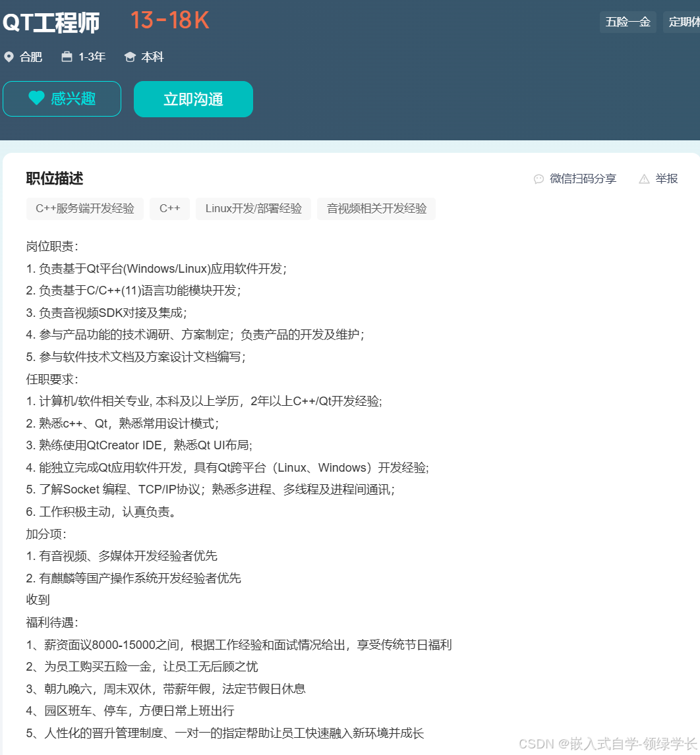The width and height of the screenshot is (700, 755).
Task: Click the WeChat share bubble icon
Action: 539,179
